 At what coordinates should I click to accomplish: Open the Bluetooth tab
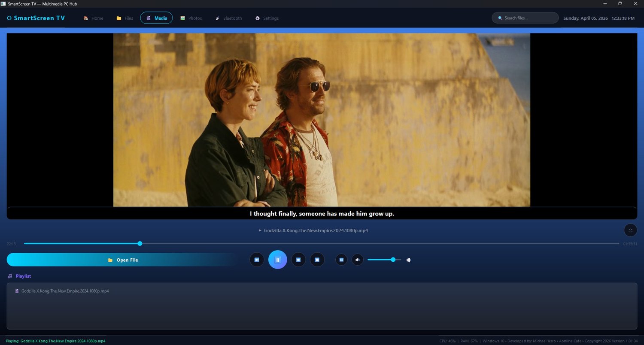[229, 18]
